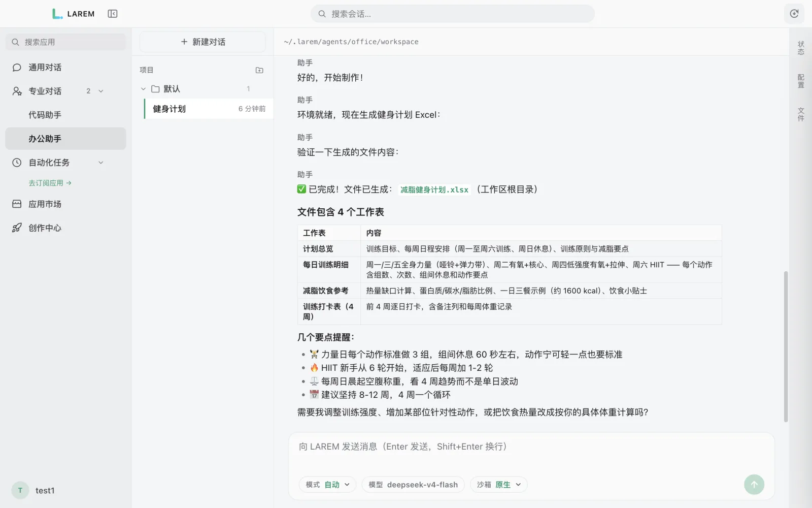Click the refresh icon at top right

(x=794, y=14)
